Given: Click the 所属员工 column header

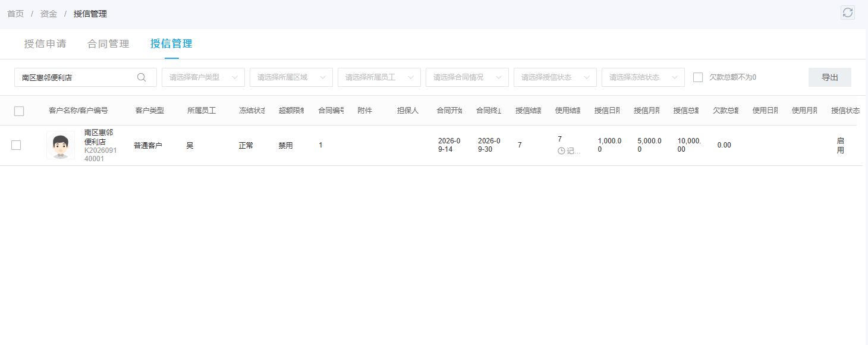Looking at the screenshot, I should (x=202, y=111).
